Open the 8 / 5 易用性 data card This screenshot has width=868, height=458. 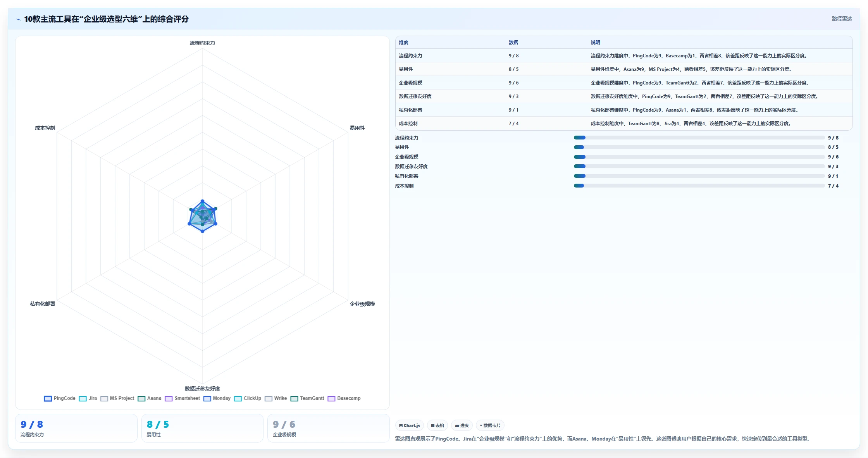point(202,428)
